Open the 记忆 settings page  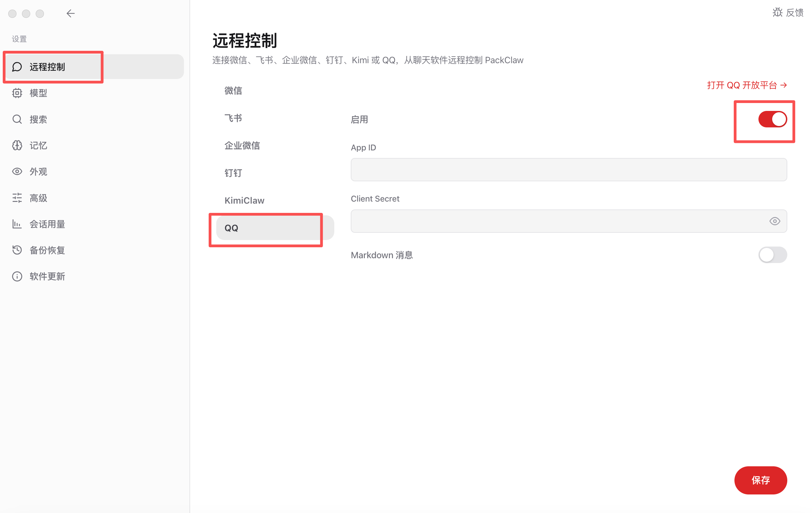pyautogui.click(x=95, y=145)
